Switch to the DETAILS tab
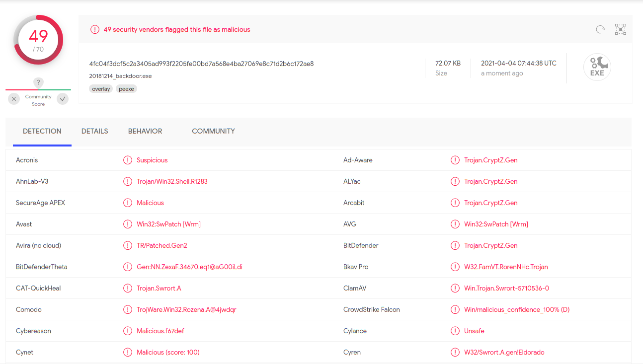 pos(95,131)
